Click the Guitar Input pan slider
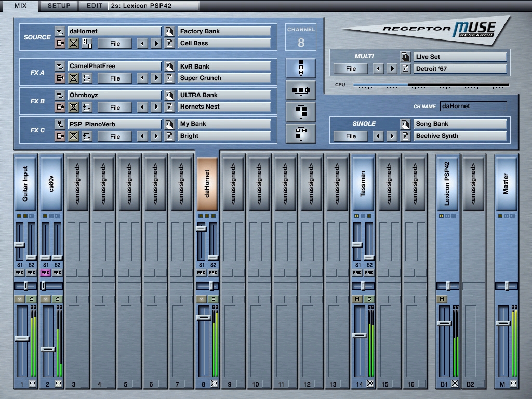This screenshot has width=532, height=399. [x=25, y=286]
